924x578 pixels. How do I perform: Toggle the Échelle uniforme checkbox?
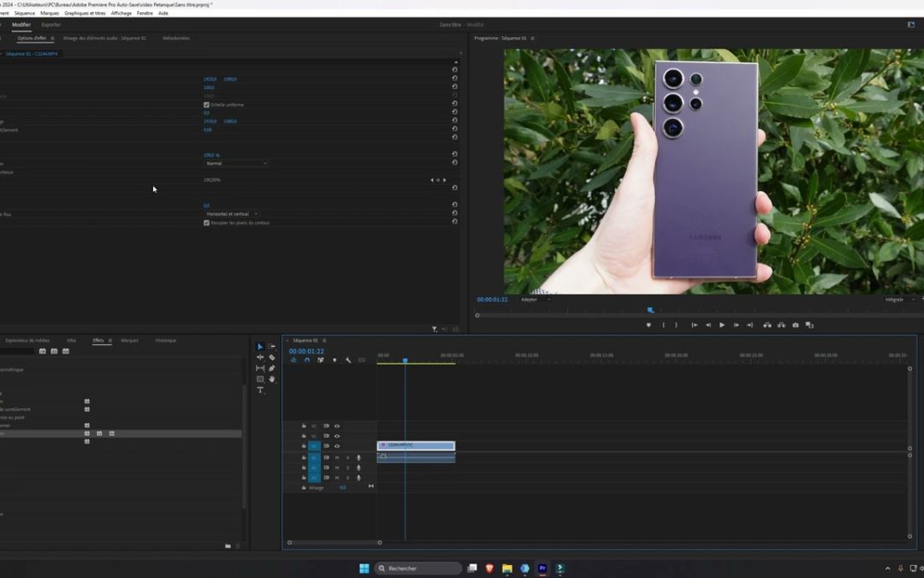point(206,105)
